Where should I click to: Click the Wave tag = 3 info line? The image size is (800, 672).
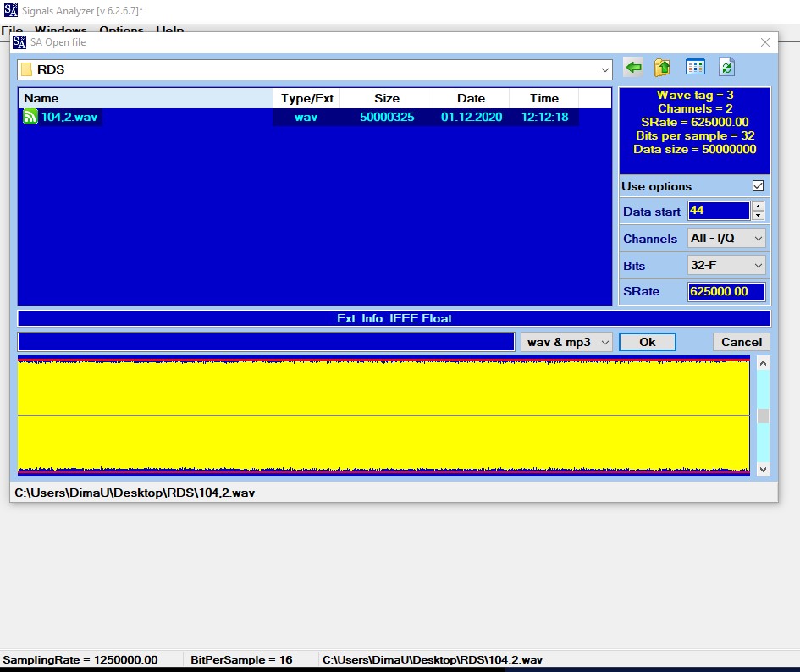(695, 96)
